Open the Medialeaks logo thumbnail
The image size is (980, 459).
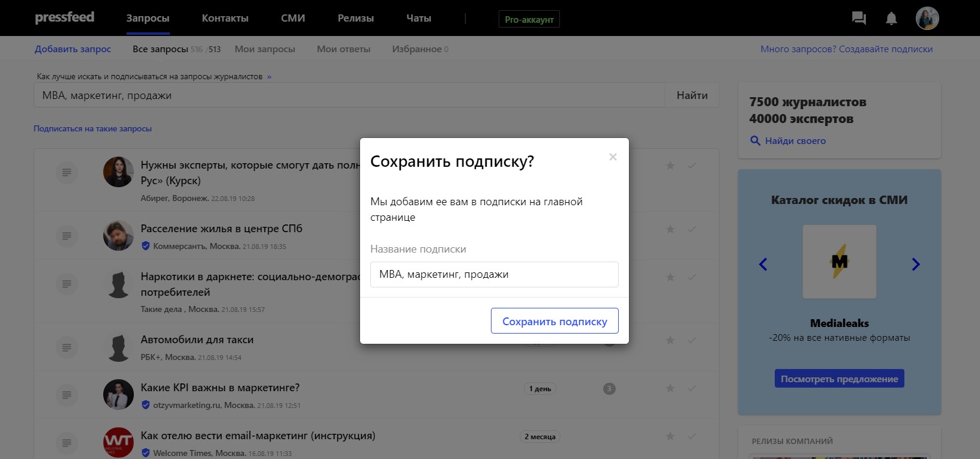point(839,262)
